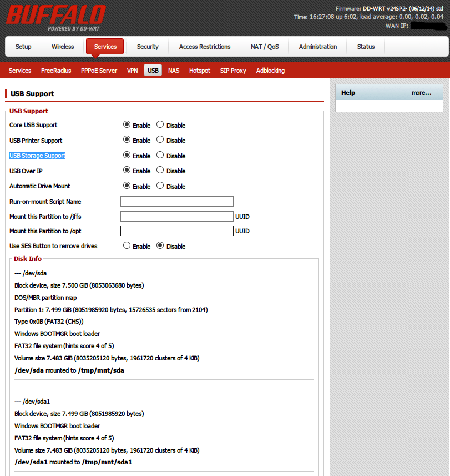
Task: Switch to FreeRadius sub-tab
Action: click(x=56, y=71)
